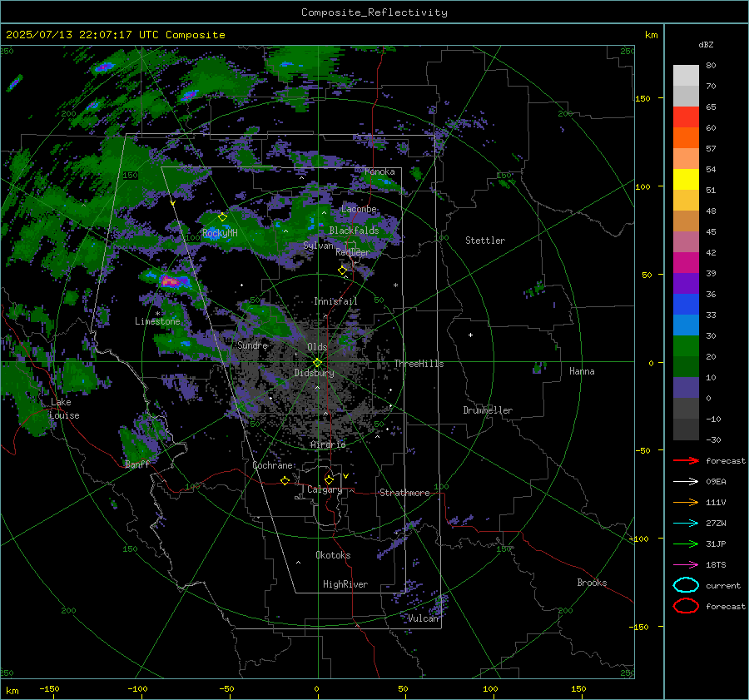This screenshot has height=700, width=749.
Task: Click the Composite_Reflectivity title text
Action: [x=374, y=12]
